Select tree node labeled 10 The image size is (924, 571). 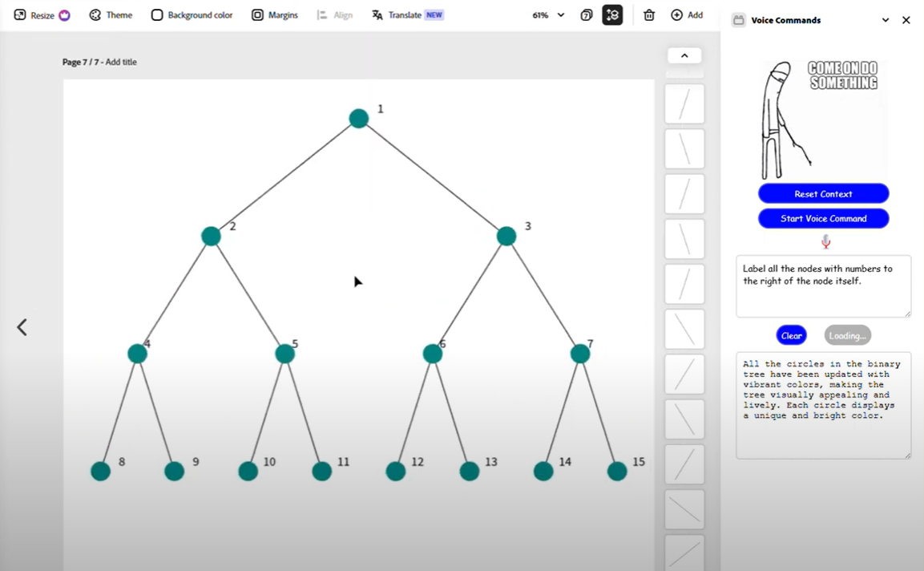[248, 471]
